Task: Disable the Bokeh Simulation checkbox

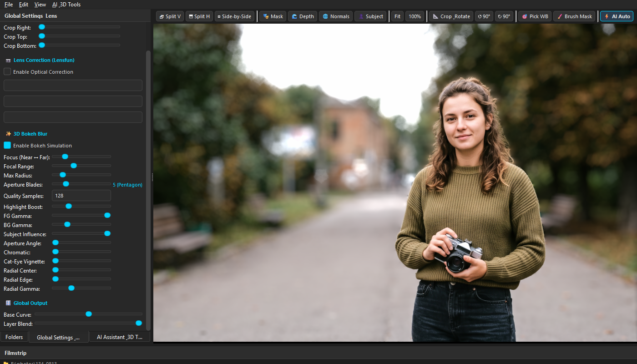Action: 7,145
